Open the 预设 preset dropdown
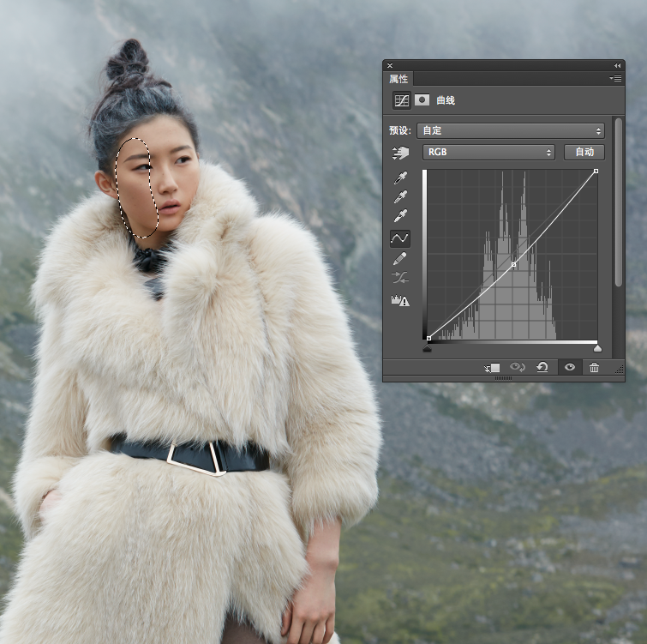This screenshot has width=647, height=644. 511,131
